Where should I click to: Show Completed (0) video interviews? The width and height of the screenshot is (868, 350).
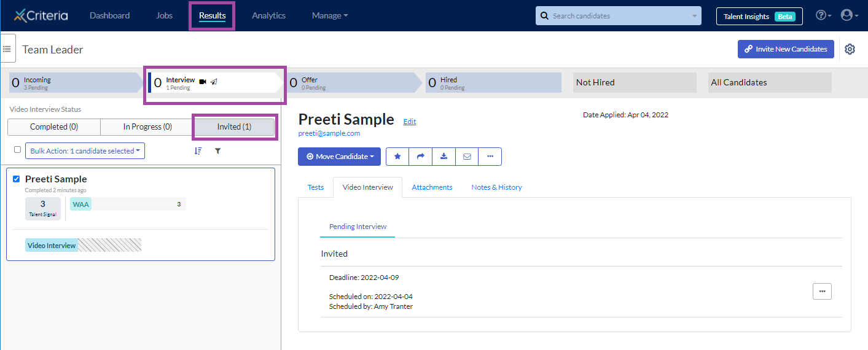coord(54,126)
